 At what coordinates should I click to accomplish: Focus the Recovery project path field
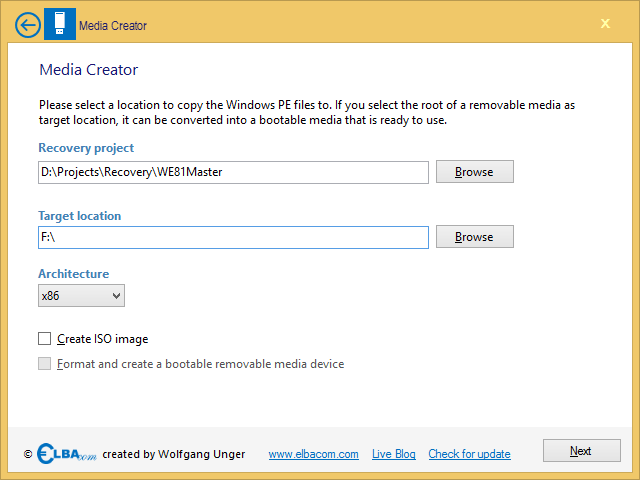tap(233, 172)
